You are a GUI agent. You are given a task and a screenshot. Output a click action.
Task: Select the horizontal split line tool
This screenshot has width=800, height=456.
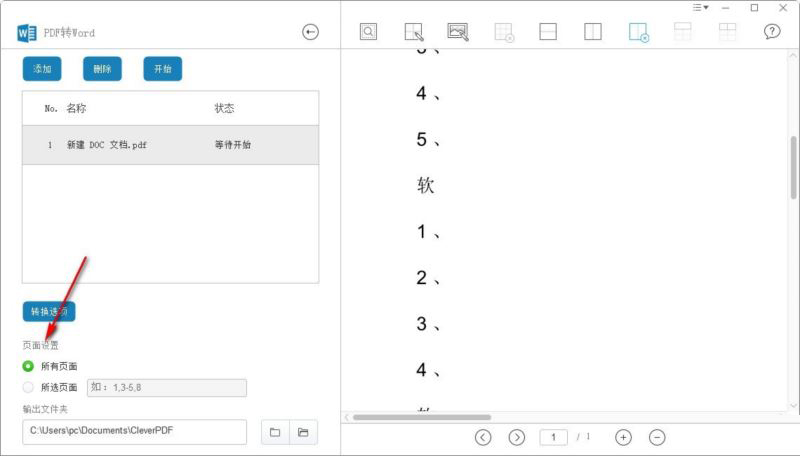(547, 32)
